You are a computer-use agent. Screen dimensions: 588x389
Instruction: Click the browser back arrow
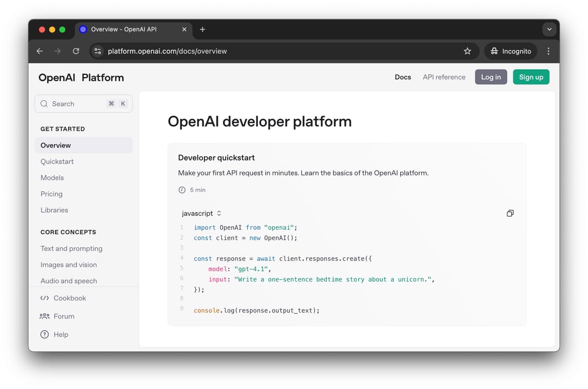click(x=39, y=51)
